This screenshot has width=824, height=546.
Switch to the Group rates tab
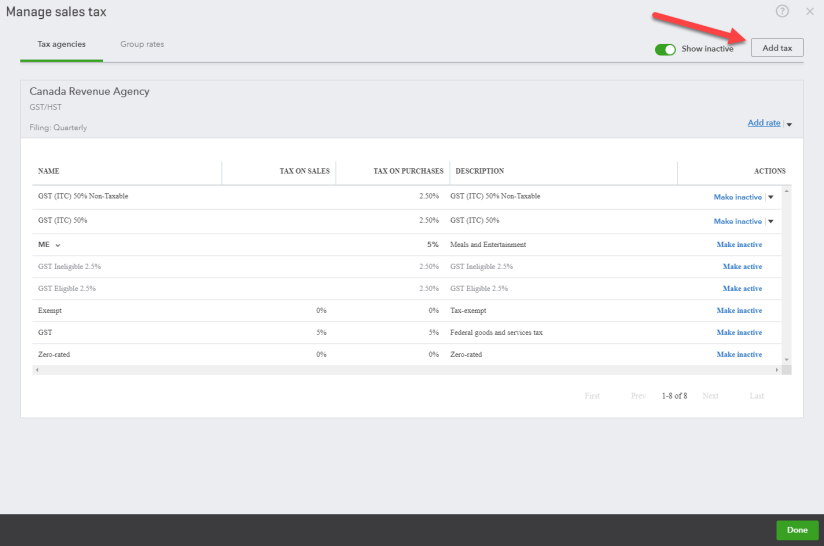(x=142, y=45)
